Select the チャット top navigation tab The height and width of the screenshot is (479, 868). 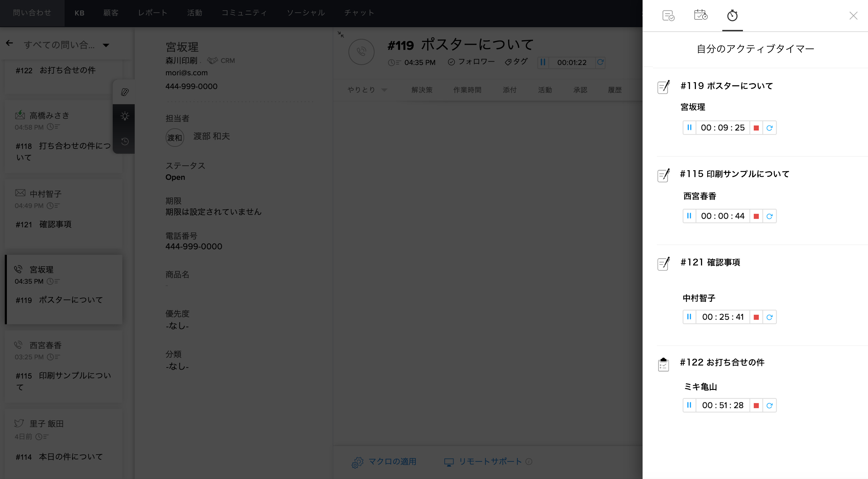pos(359,13)
